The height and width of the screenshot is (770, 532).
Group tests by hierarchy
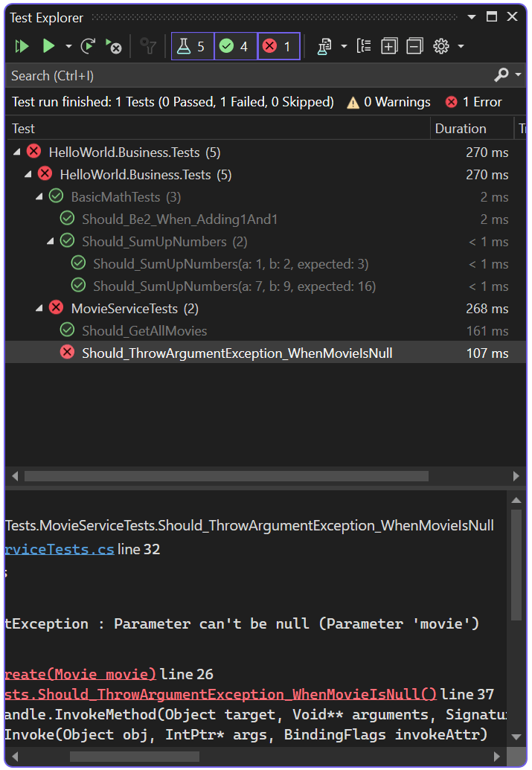[363, 46]
